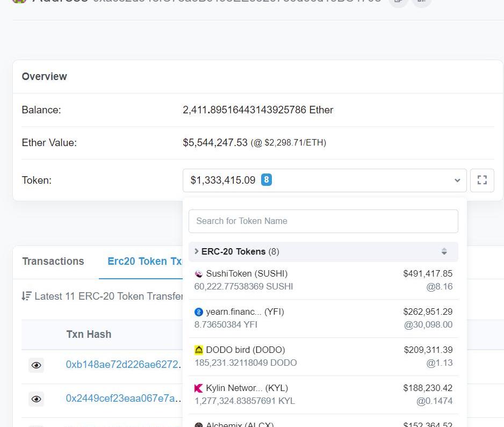Click the QR code icon beside address
The width and height of the screenshot is (504, 427).
point(422,1)
